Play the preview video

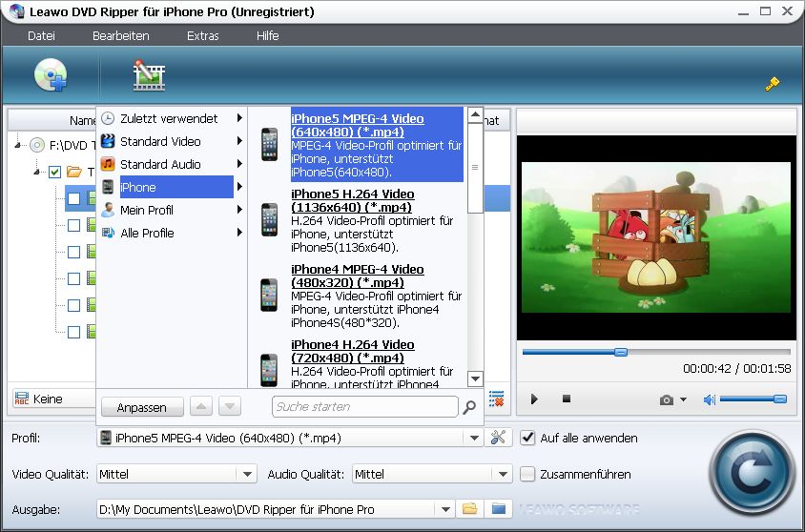coord(534,399)
